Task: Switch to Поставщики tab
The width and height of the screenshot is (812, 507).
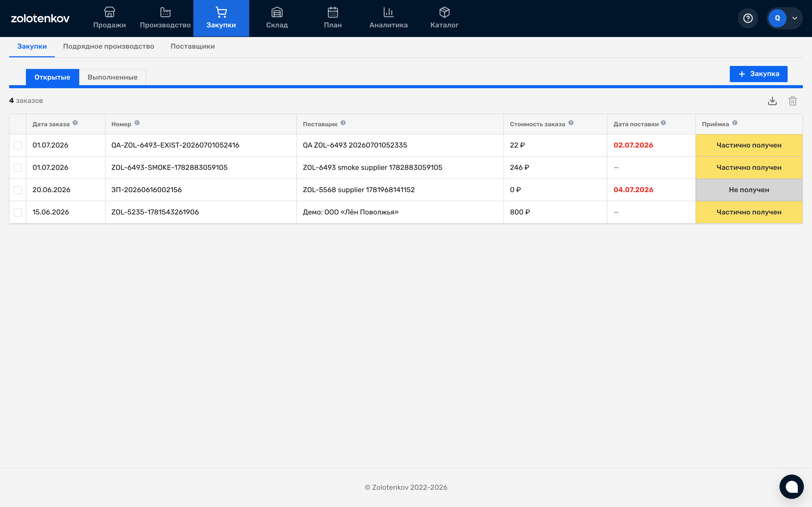Action: point(193,46)
